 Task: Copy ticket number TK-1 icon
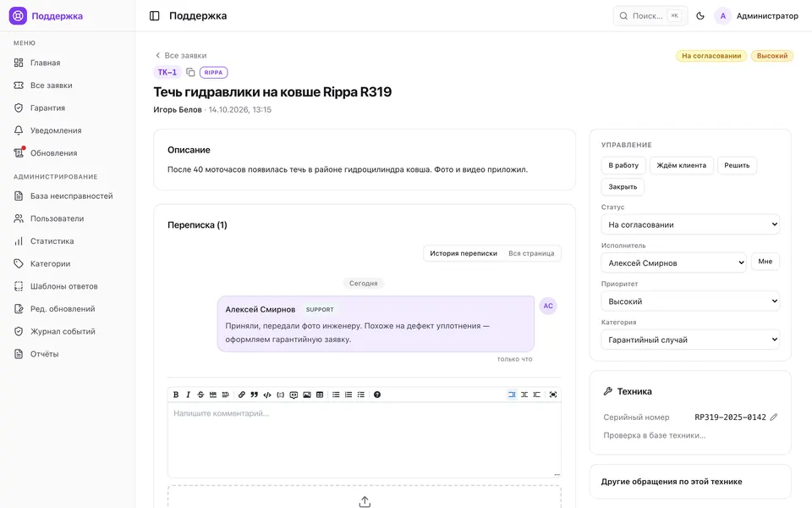pos(190,72)
